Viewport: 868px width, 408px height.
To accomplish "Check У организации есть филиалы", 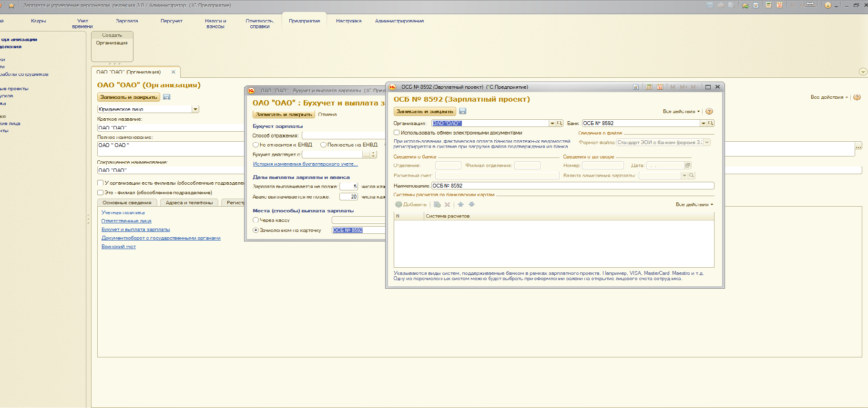I will (x=100, y=183).
